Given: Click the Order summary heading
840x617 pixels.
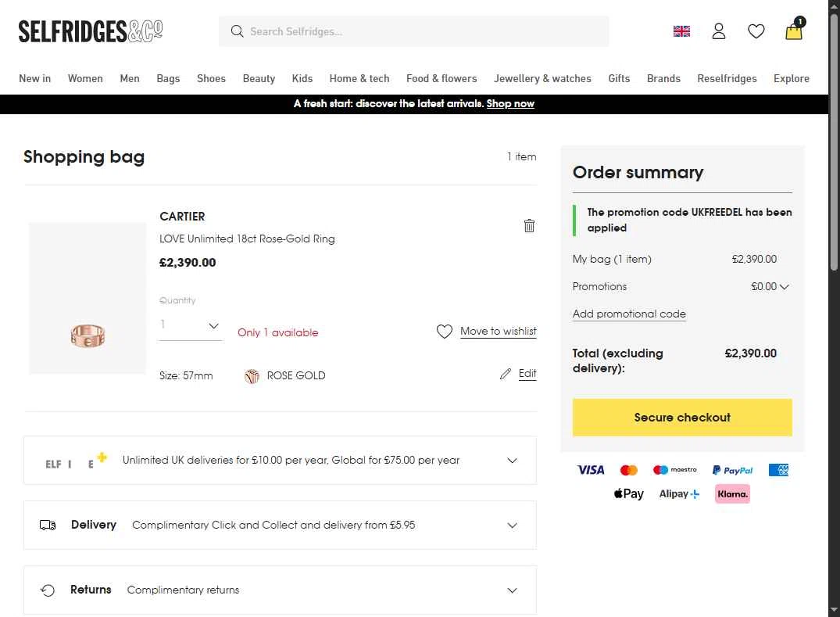Looking at the screenshot, I should point(638,172).
